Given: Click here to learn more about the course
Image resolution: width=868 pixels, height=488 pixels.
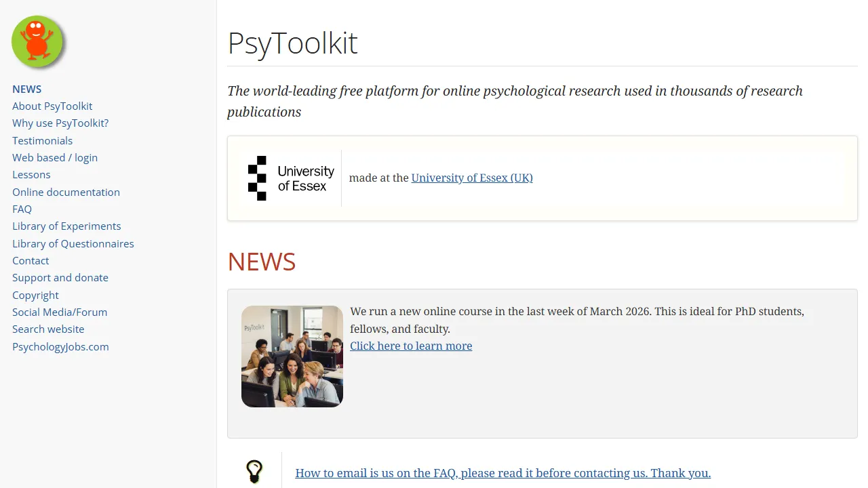Looking at the screenshot, I should [x=411, y=346].
